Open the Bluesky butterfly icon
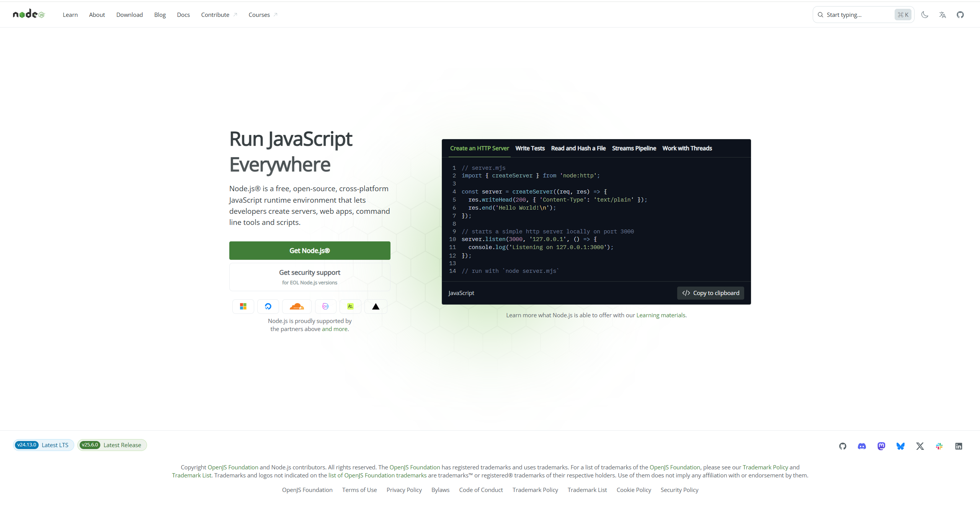Screen dimensions: 980x505 coord(901,446)
